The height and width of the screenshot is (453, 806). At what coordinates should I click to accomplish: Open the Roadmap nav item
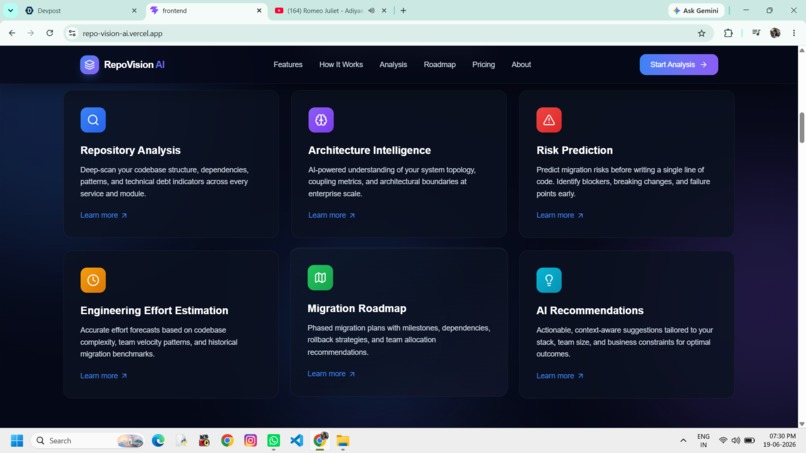click(439, 65)
